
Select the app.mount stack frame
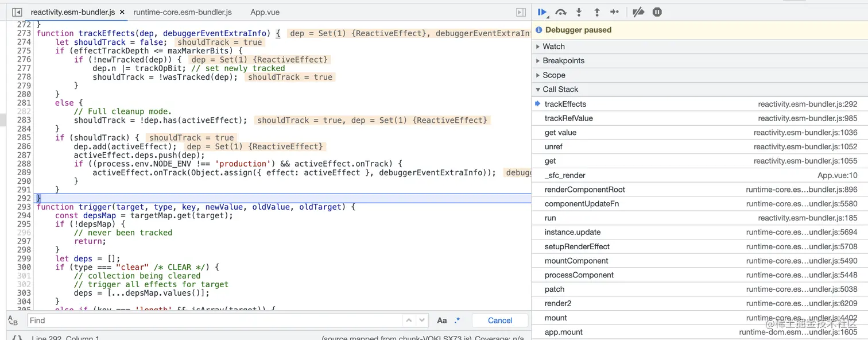coord(700,332)
